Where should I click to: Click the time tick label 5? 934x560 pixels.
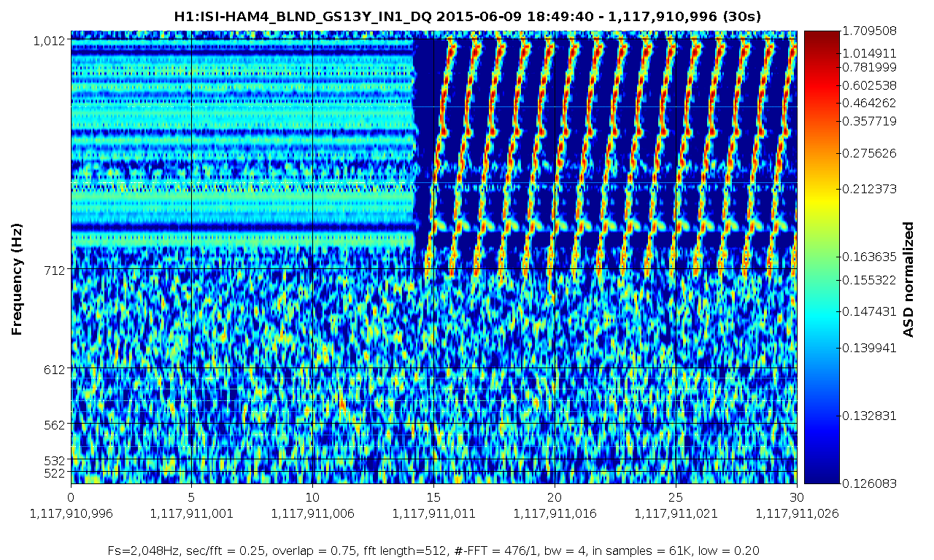coord(191,497)
